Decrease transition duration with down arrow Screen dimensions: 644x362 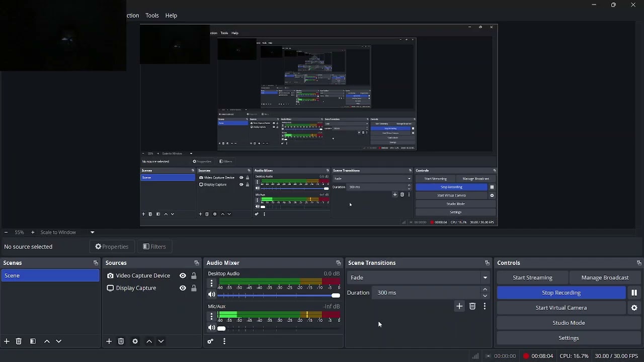click(x=485, y=296)
